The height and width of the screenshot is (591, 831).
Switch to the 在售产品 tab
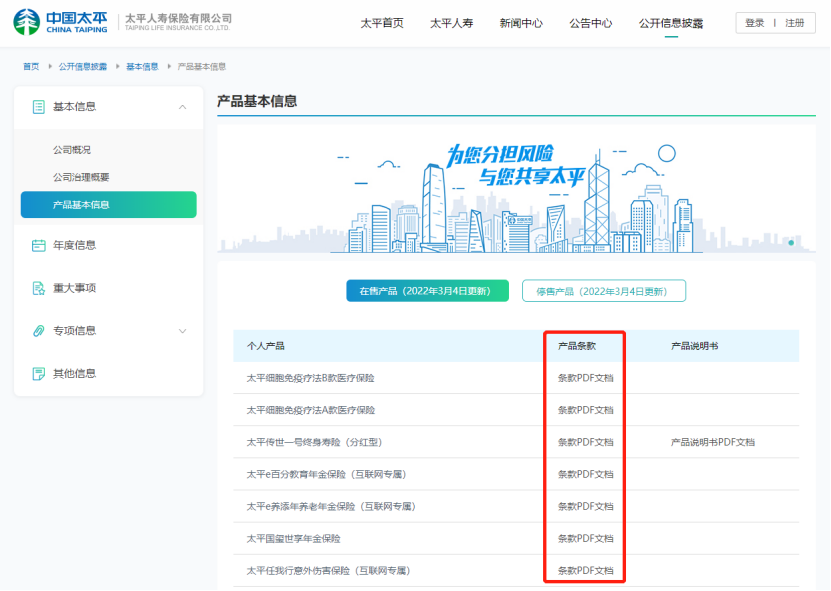point(427,291)
